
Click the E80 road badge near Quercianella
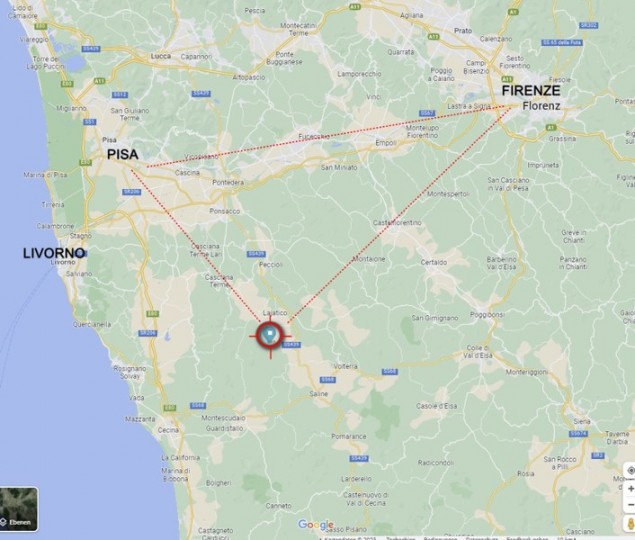[153, 314]
